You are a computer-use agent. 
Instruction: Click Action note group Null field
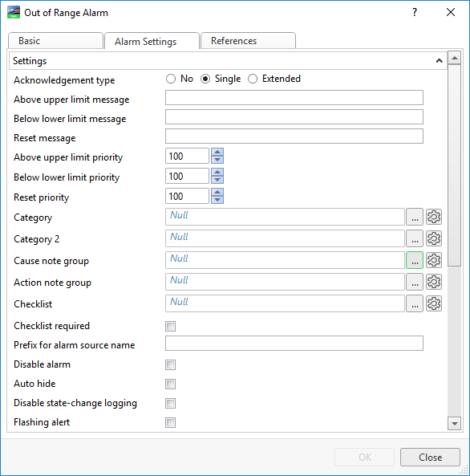click(x=285, y=282)
